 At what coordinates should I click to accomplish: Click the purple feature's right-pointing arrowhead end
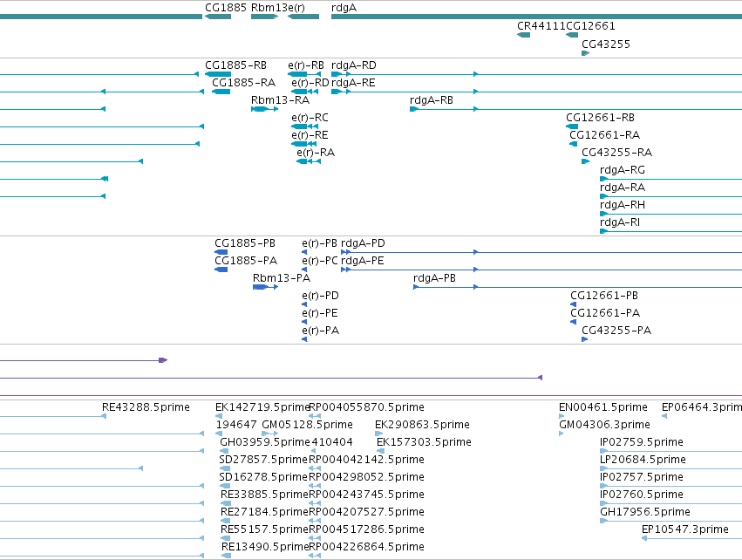pos(163,360)
